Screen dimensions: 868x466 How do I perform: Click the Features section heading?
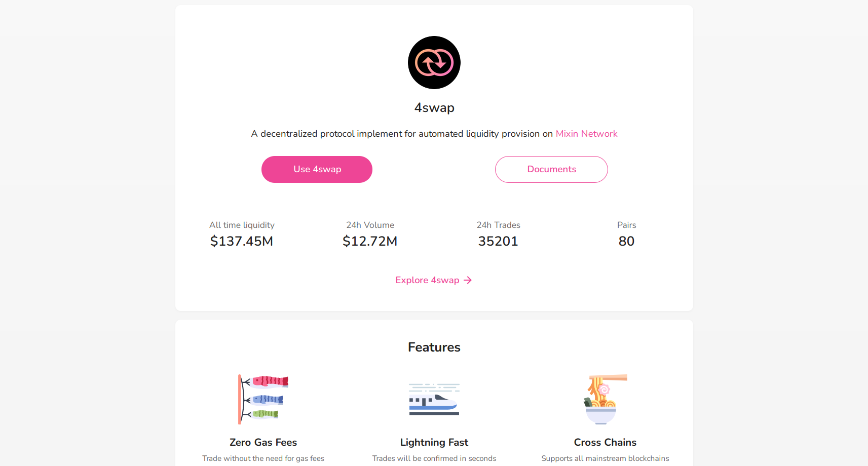pyautogui.click(x=434, y=347)
